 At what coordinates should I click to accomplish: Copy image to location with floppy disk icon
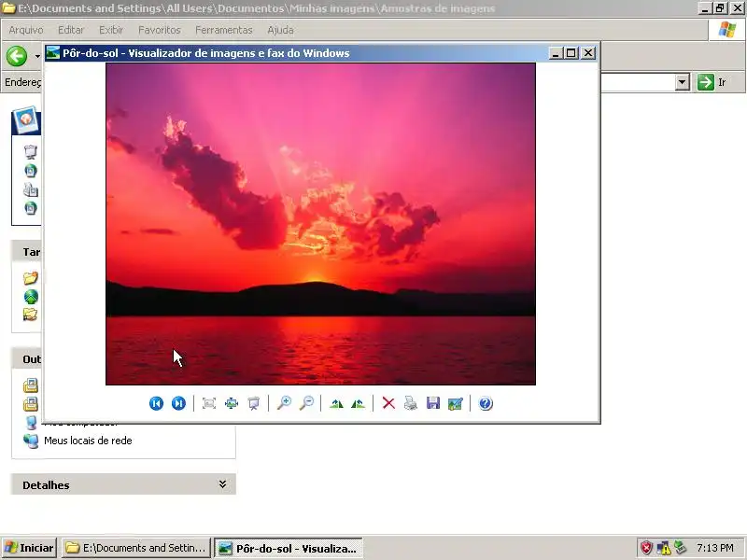[433, 403]
